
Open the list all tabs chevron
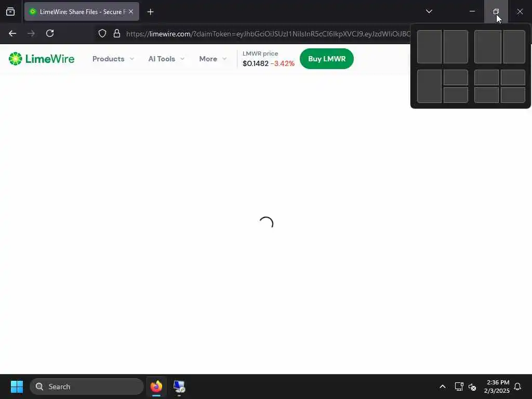[429, 11]
